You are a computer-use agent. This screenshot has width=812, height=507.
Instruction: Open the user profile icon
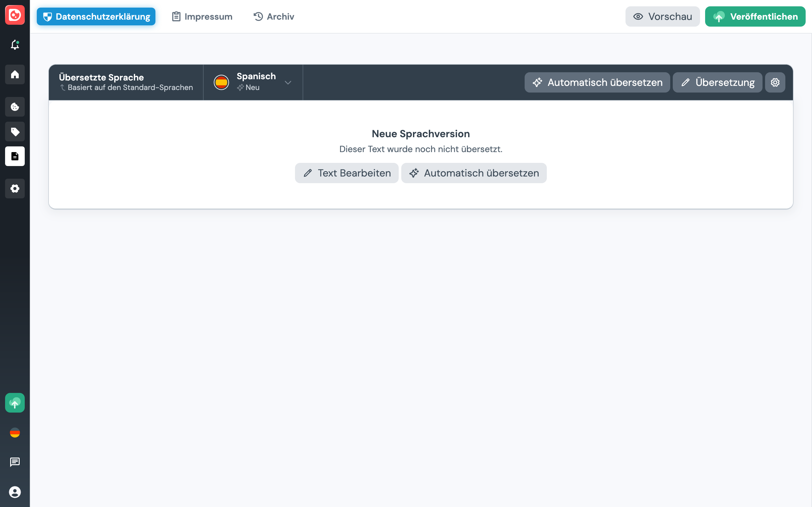click(x=14, y=492)
